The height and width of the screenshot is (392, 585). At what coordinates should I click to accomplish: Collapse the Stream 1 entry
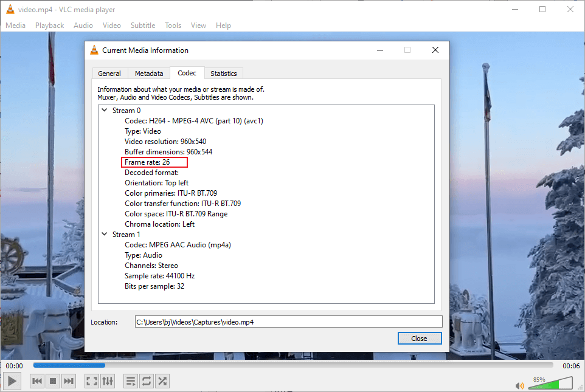[x=104, y=234]
